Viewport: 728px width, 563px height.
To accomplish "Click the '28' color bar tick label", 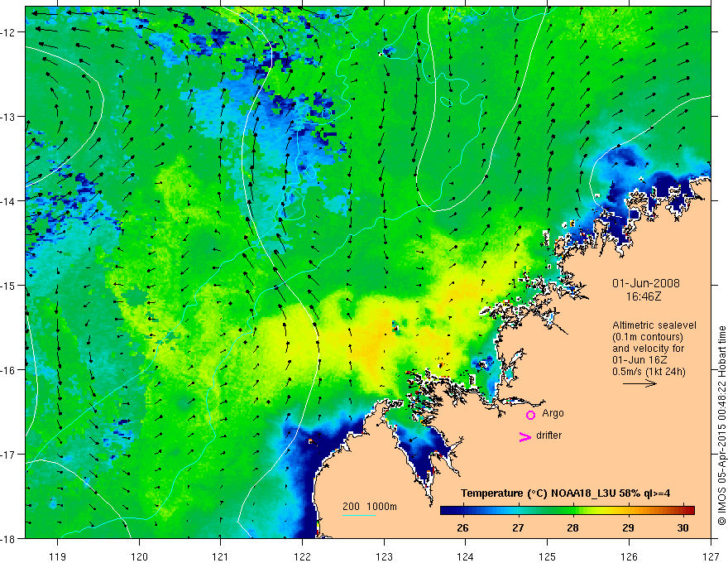I will pyautogui.click(x=573, y=528).
